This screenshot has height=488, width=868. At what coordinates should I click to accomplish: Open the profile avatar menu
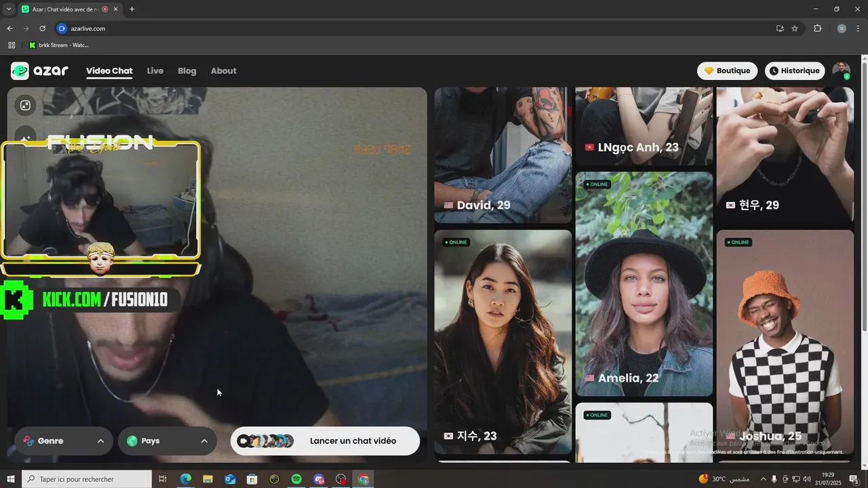[842, 70]
